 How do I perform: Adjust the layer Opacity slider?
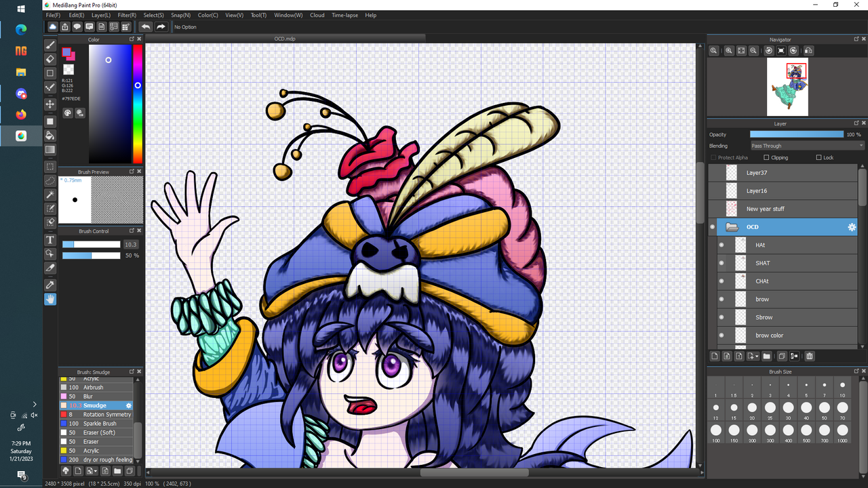coord(797,134)
